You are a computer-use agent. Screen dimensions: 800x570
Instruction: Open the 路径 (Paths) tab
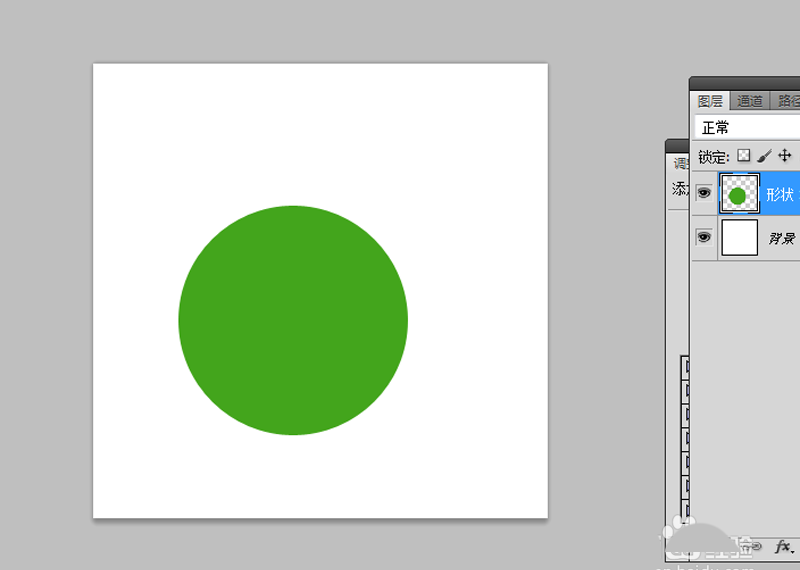point(789,101)
